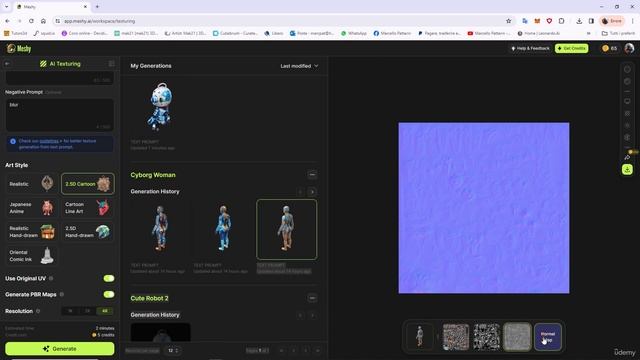640x360 pixels.
Task: Click the second circle icon in viewer toolbar
Action: tap(627, 82)
